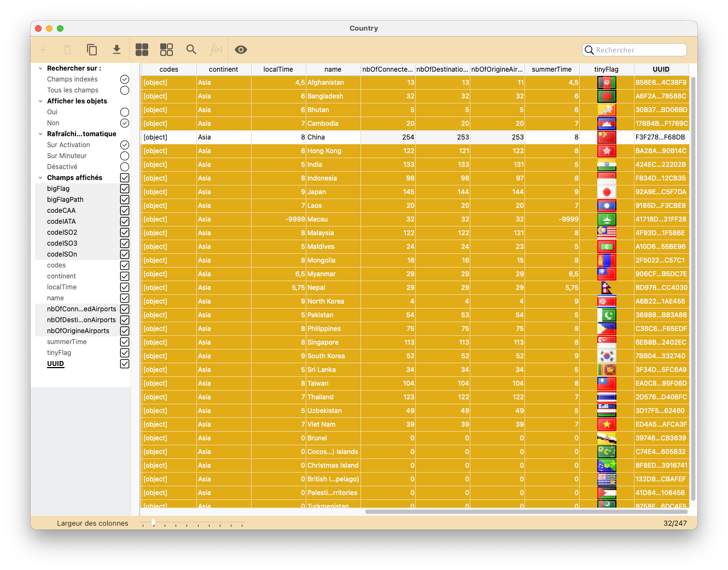Select Non under Afficher les objets

coord(125,123)
